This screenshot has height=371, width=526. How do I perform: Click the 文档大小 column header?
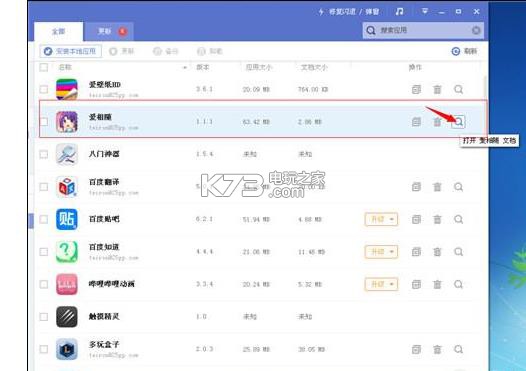tap(314, 67)
